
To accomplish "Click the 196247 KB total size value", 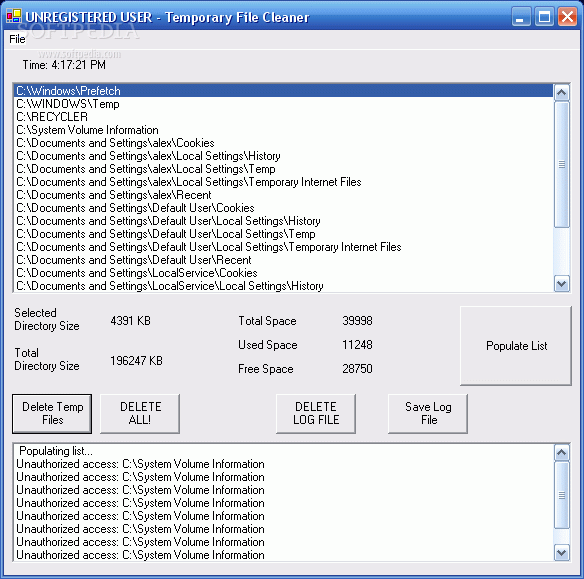I will (x=136, y=361).
